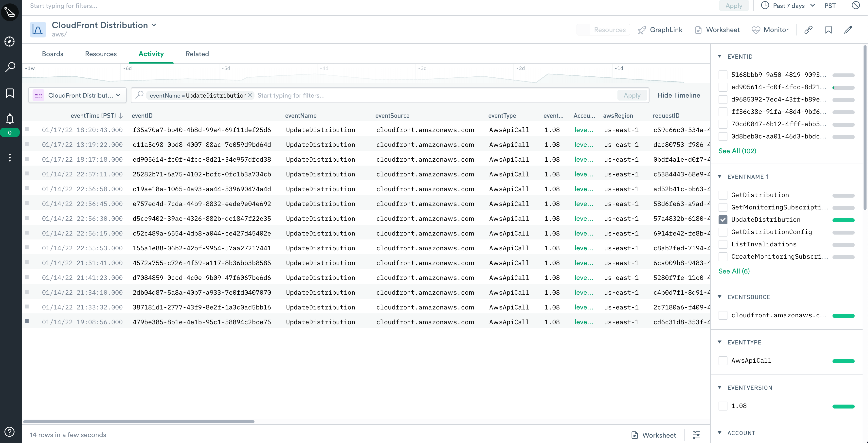Click the GraphLink rocket icon
The image size is (868, 443).
[x=642, y=30]
